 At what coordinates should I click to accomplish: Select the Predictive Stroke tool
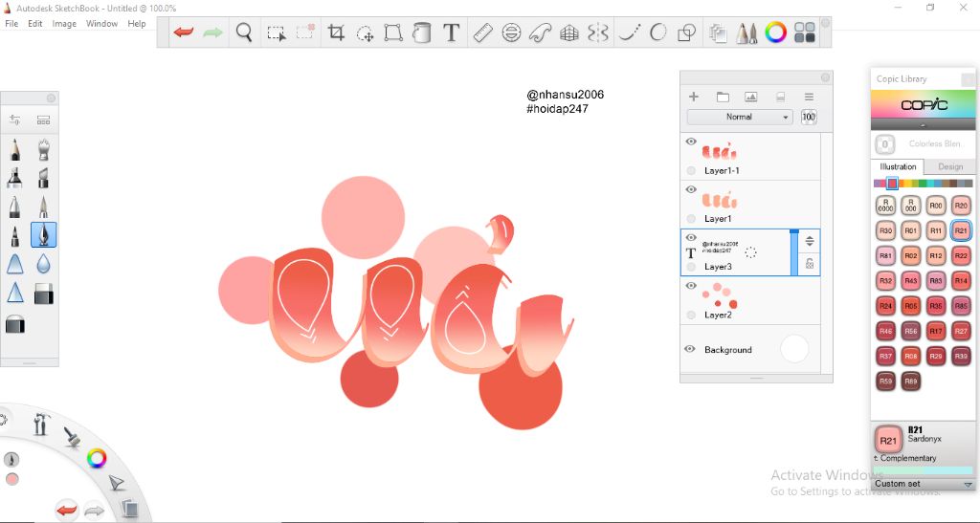(x=658, y=33)
